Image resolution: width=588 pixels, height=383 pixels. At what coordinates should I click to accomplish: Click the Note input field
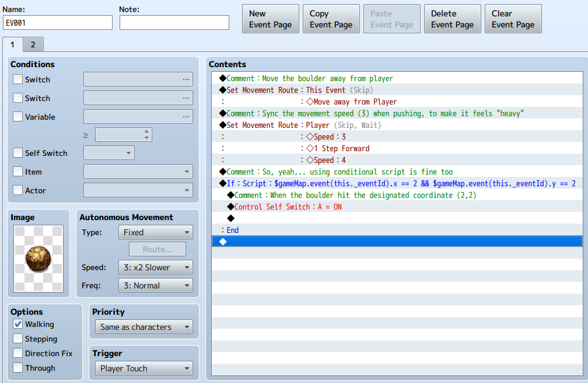pyautogui.click(x=174, y=23)
